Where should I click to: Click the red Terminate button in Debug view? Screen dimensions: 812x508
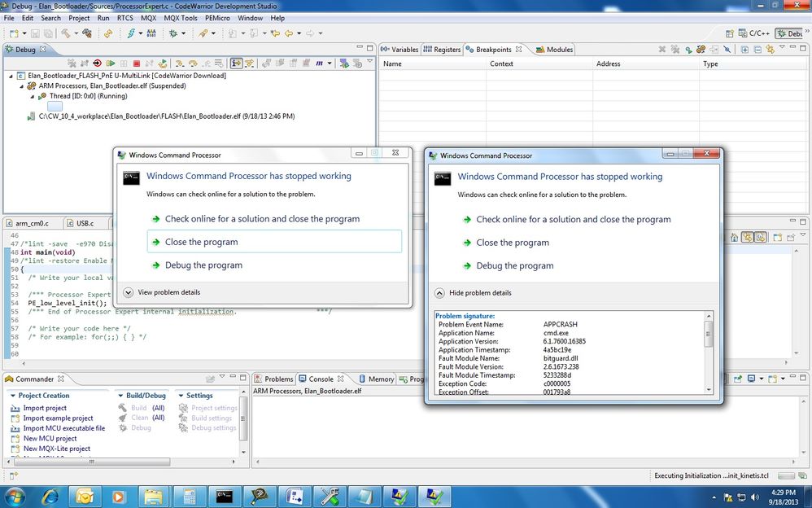(x=137, y=63)
